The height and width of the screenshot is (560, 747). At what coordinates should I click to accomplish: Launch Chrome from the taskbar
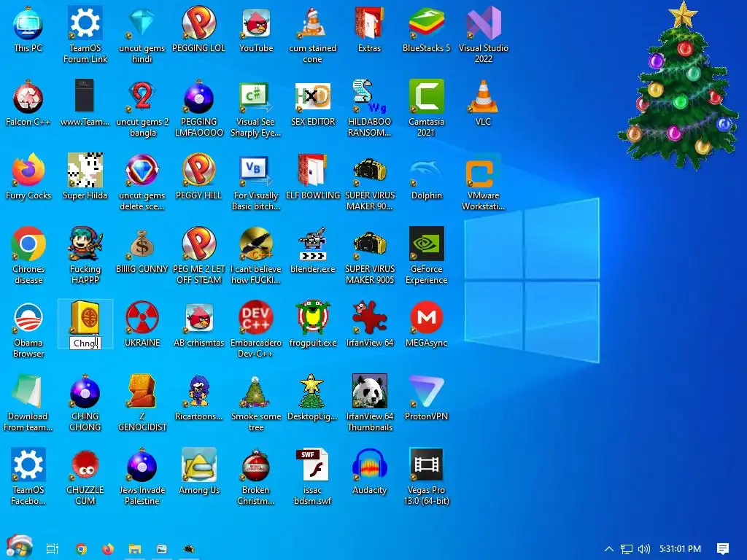(x=82, y=548)
